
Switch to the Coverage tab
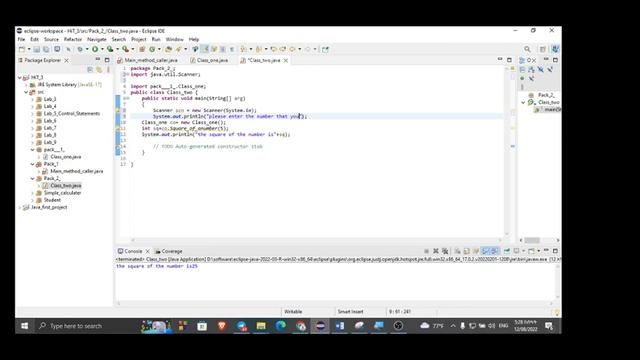(169, 251)
